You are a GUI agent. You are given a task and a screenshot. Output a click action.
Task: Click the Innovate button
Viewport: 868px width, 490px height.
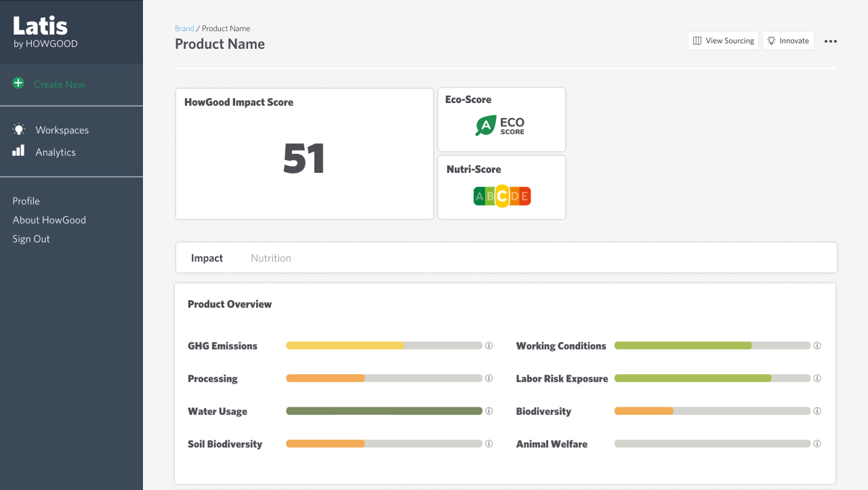pos(788,41)
